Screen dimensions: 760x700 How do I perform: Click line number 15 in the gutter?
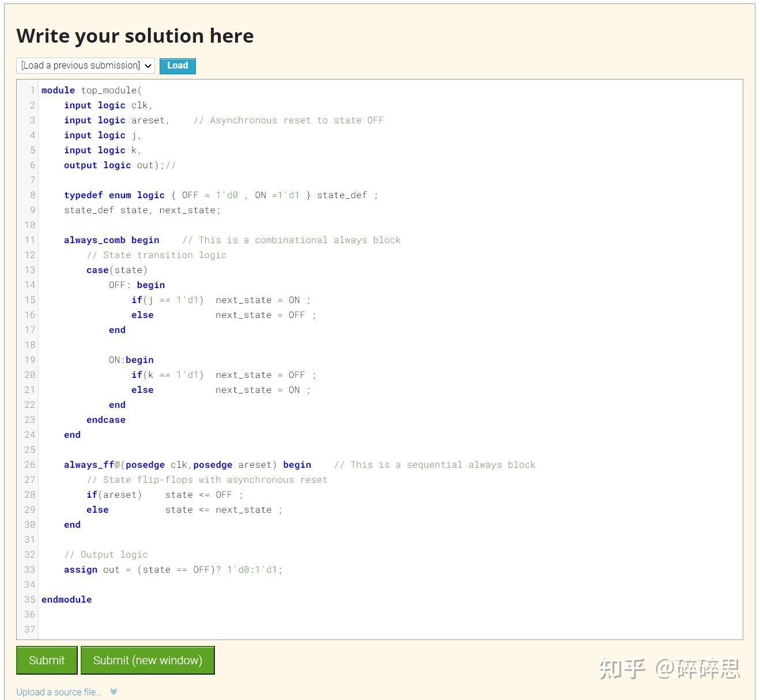(30, 300)
